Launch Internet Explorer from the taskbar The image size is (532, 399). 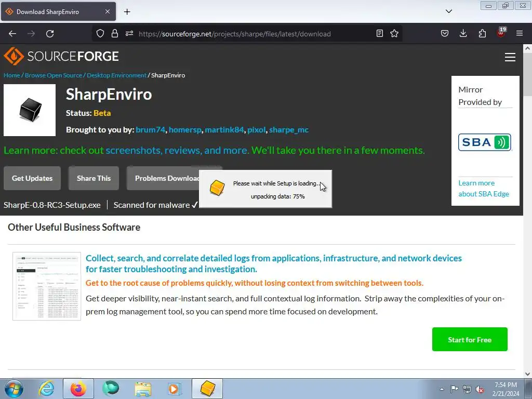(x=46, y=389)
